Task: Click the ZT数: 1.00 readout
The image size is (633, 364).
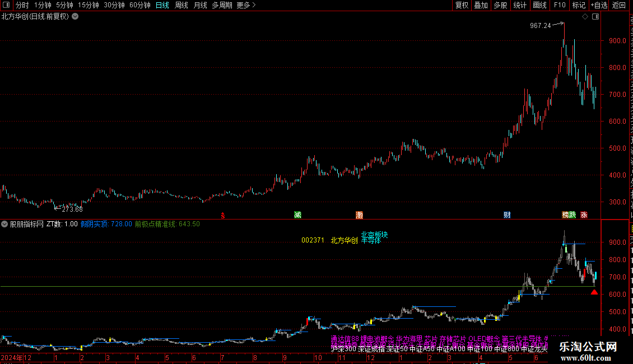Action: point(62,224)
